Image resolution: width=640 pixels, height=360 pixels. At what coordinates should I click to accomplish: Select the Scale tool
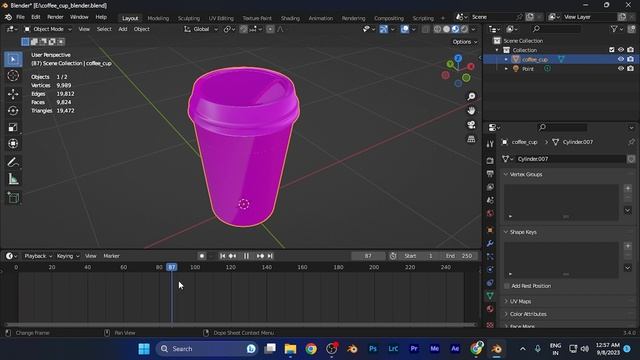coord(13,127)
